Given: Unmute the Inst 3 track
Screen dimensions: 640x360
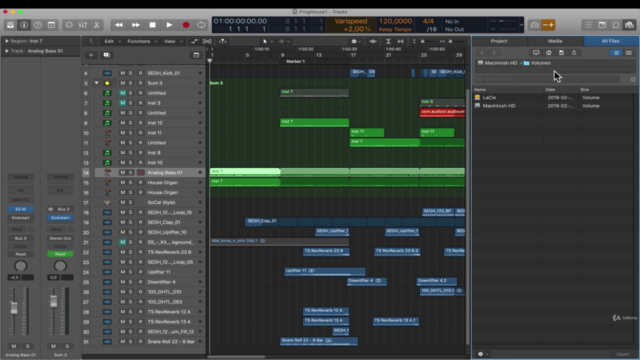Looking at the screenshot, I should click(x=122, y=103).
